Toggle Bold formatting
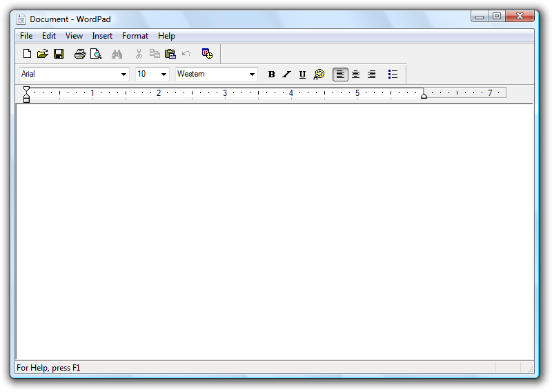This screenshot has width=552, height=392. 271,75
